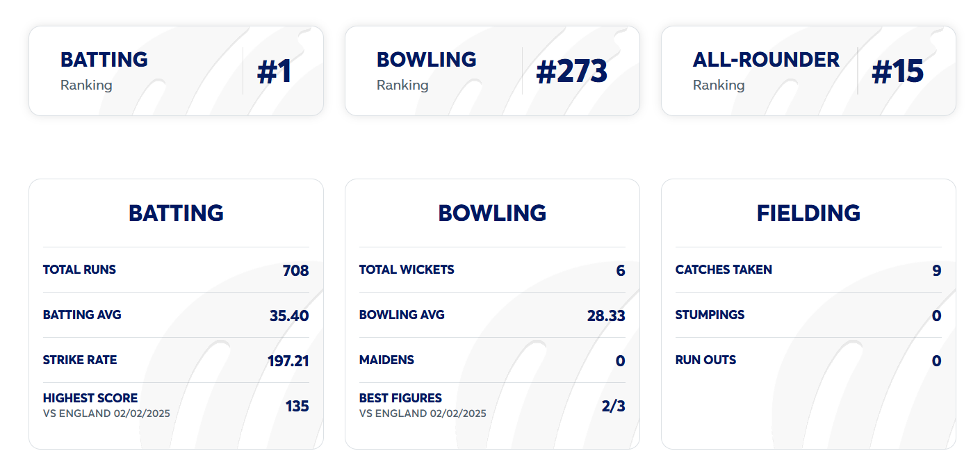Click the Batting stats panel heading
This screenshot has width=980, height=467.
[x=176, y=213]
